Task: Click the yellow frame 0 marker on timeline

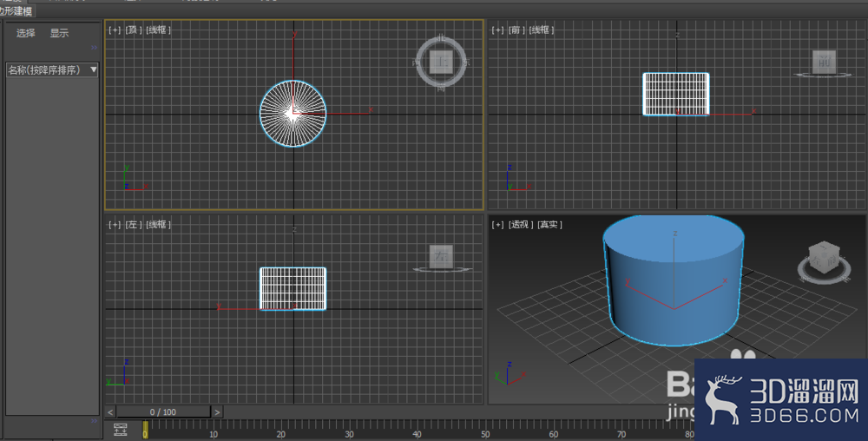Action: click(x=145, y=430)
